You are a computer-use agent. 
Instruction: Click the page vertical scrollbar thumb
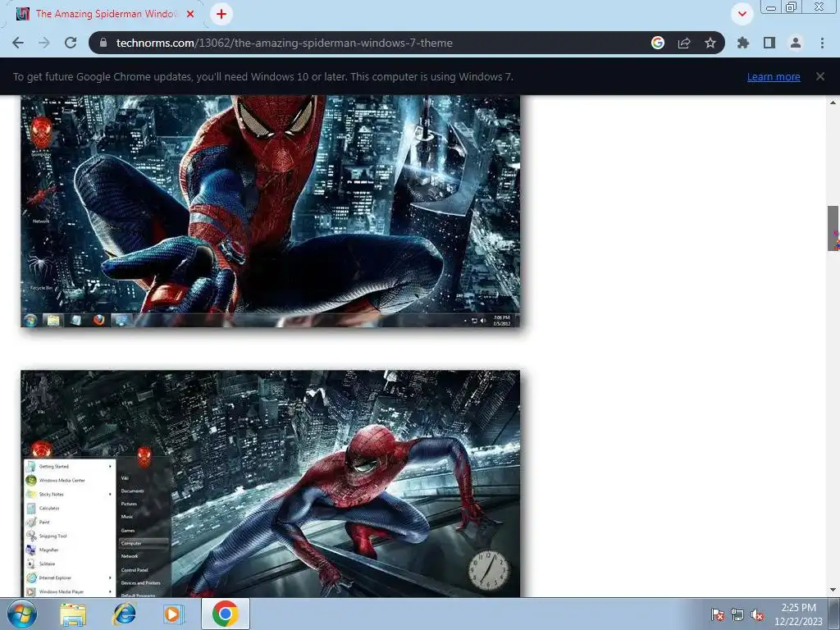[833, 228]
